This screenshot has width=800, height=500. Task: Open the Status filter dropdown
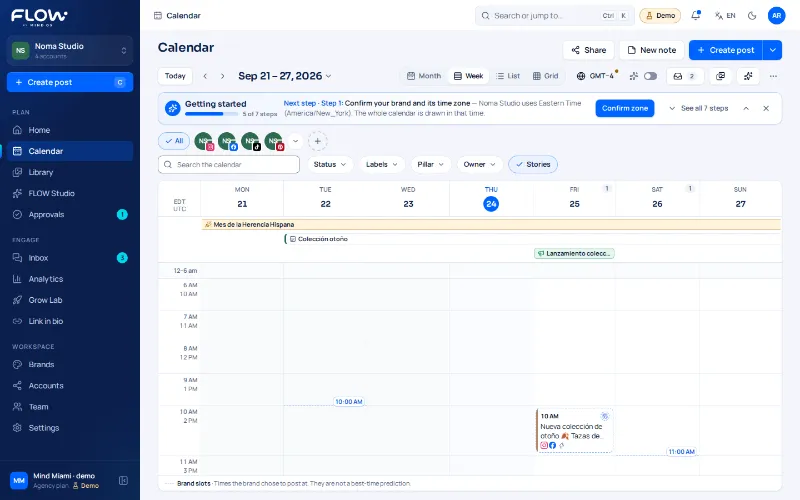pyautogui.click(x=330, y=164)
